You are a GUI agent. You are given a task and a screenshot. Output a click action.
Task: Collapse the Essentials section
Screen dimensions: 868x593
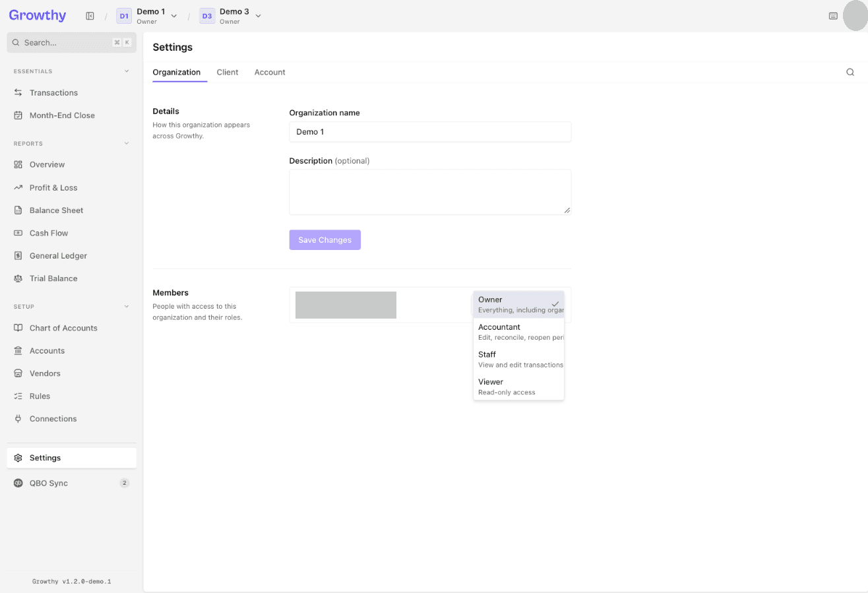pos(127,71)
